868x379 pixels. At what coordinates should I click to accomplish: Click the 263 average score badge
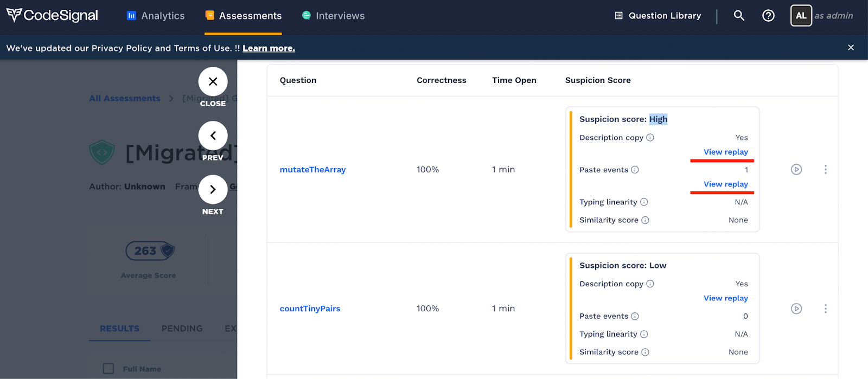pyautogui.click(x=150, y=250)
